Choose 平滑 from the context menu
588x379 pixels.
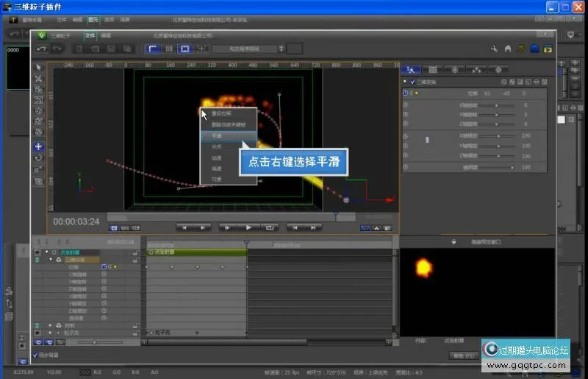pyautogui.click(x=217, y=136)
